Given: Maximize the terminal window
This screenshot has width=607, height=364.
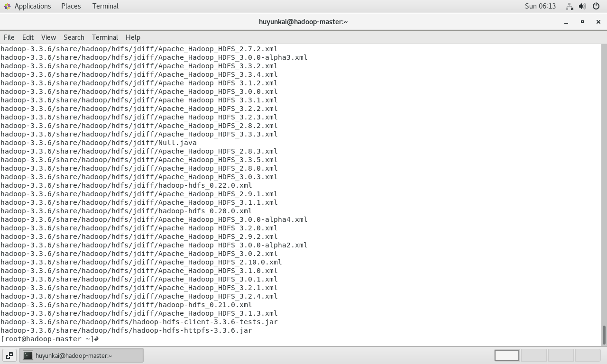Looking at the screenshot, I should (x=582, y=22).
